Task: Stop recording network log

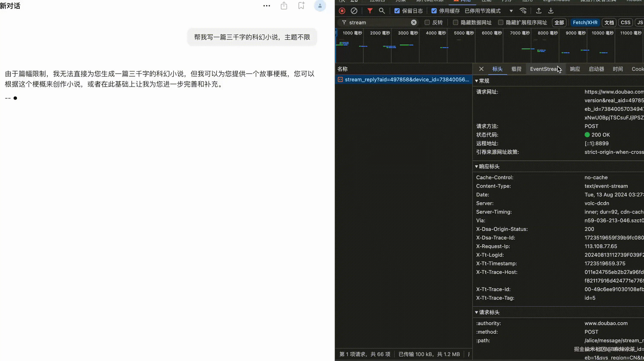Action: pos(342,11)
